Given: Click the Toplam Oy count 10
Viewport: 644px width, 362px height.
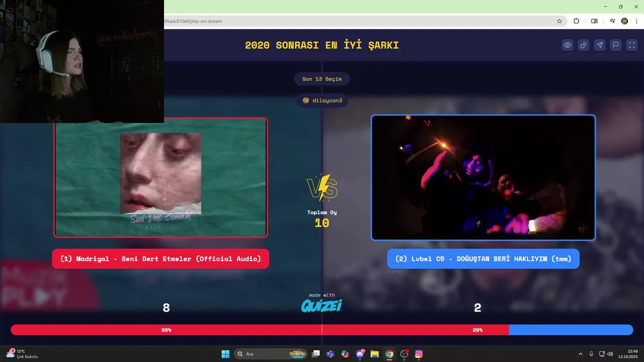Looking at the screenshot, I should [322, 223].
